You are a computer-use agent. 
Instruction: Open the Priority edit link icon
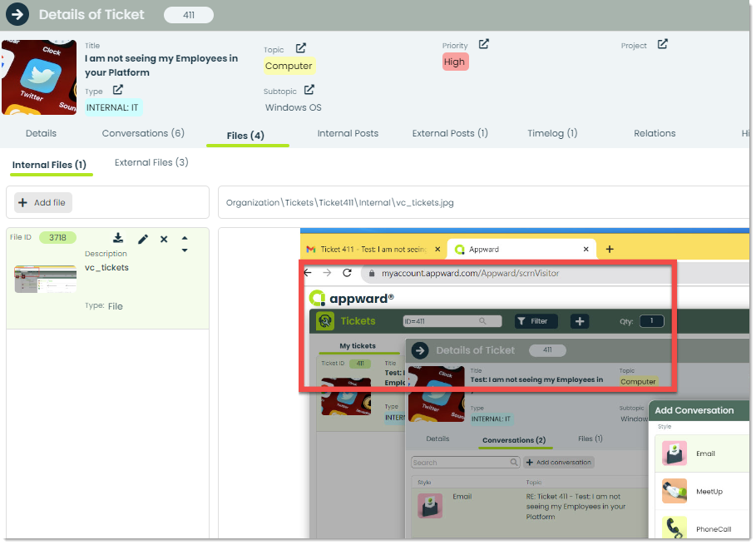point(483,44)
